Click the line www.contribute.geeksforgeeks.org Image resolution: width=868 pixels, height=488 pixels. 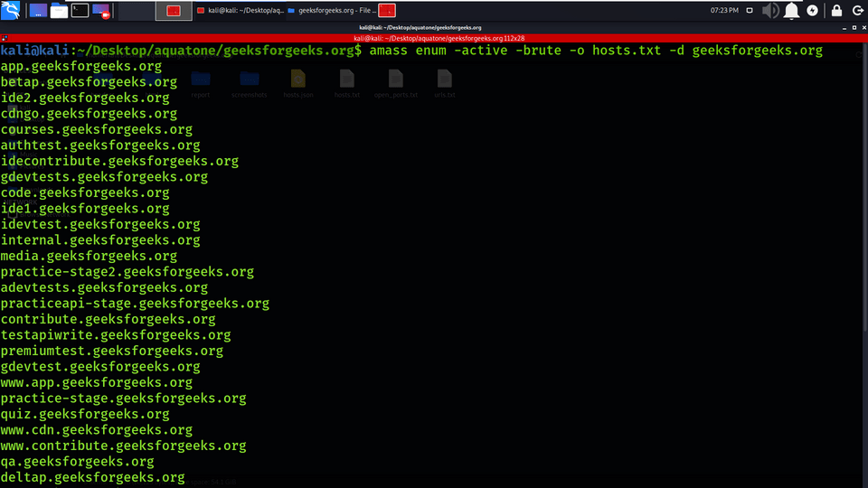(x=124, y=446)
